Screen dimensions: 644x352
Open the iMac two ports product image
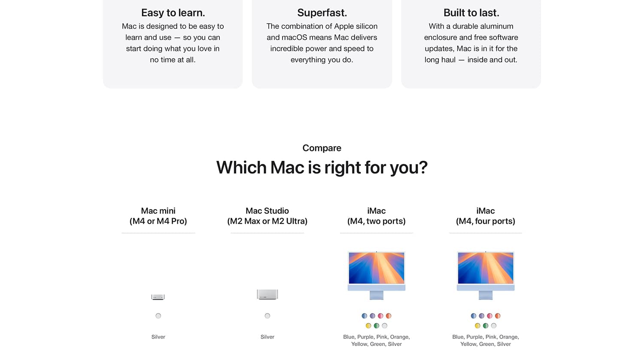click(x=377, y=275)
